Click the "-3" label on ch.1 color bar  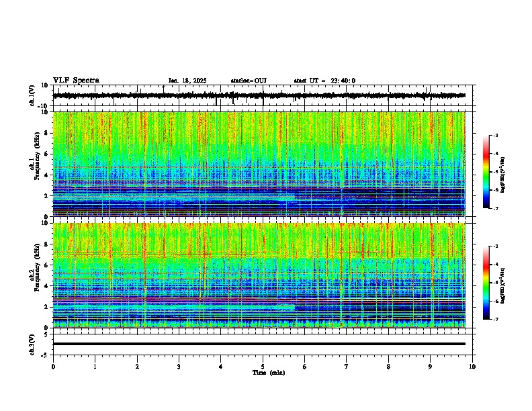pyautogui.click(x=495, y=135)
